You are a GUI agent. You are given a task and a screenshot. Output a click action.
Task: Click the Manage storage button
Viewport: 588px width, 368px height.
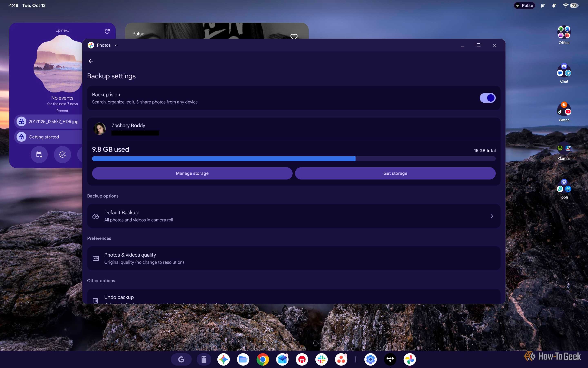pos(192,173)
